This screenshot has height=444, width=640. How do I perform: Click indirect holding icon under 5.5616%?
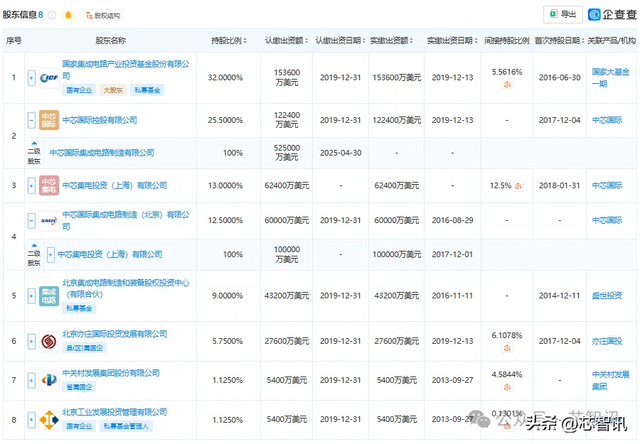point(507,84)
